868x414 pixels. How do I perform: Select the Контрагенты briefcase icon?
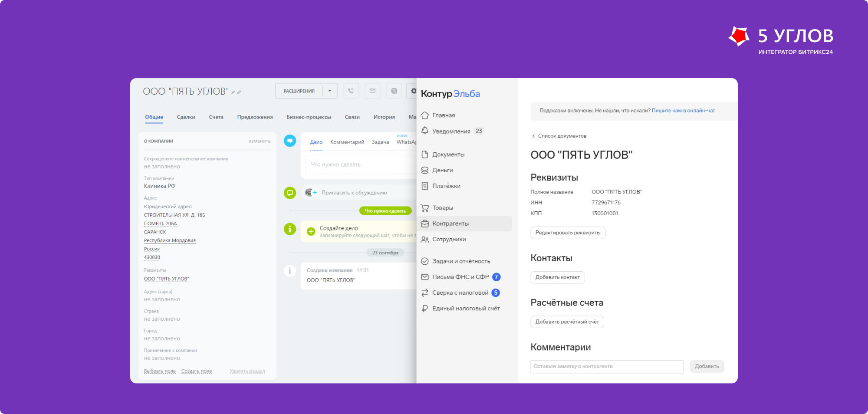click(425, 223)
